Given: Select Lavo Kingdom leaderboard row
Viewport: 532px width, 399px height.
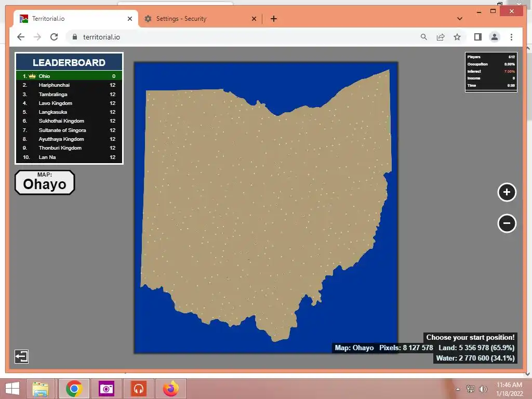Looking at the screenshot, I should (69, 103).
